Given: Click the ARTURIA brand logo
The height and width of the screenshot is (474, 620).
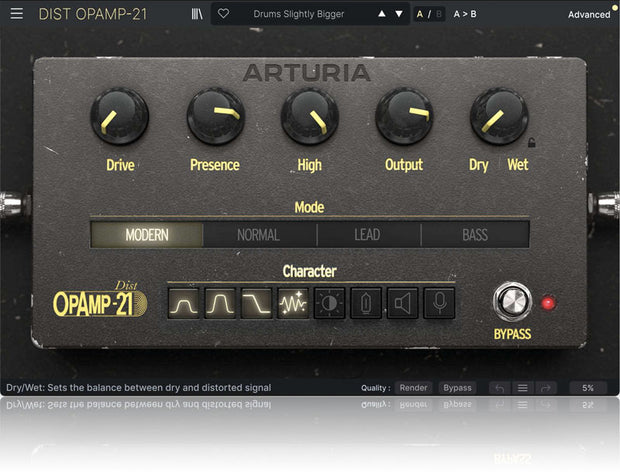Looking at the screenshot, I should [307, 73].
